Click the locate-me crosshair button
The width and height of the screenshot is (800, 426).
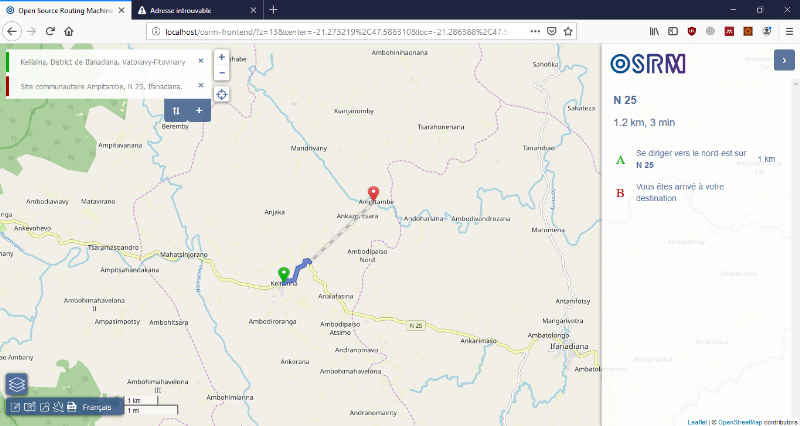click(222, 95)
